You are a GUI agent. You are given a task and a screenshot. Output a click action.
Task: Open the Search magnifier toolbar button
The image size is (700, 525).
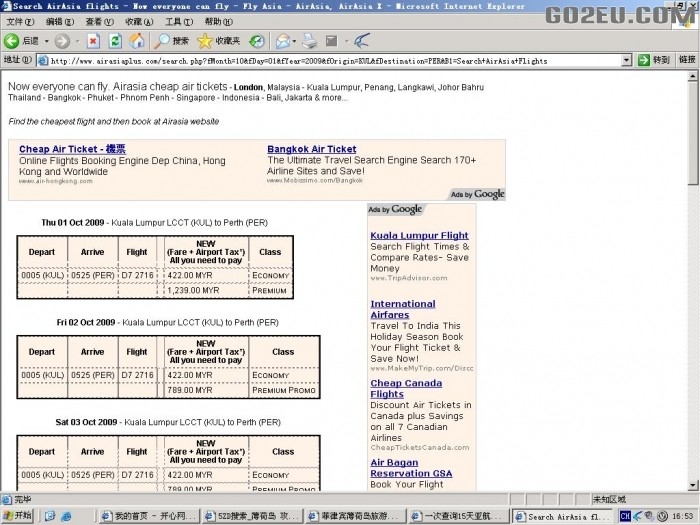pos(171,41)
